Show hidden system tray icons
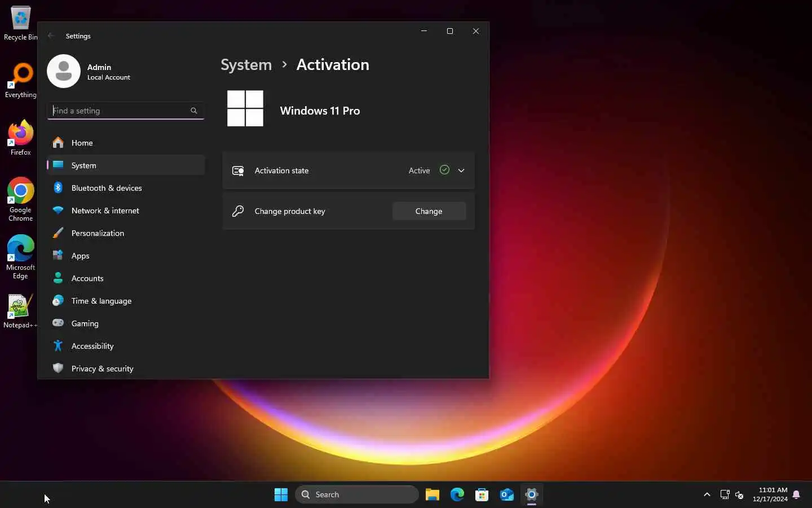 click(707, 494)
